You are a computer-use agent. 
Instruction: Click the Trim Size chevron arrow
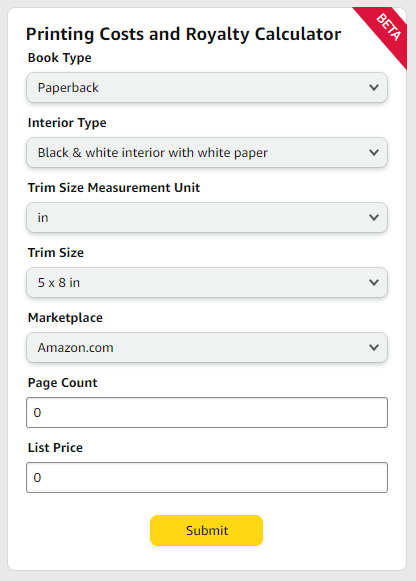(374, 282)
